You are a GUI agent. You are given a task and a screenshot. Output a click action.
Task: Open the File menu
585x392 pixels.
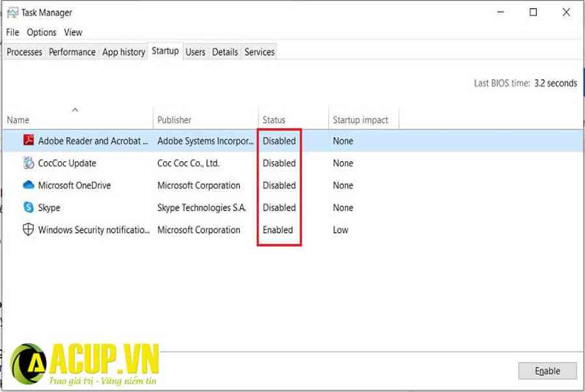(x=12, y=33)
